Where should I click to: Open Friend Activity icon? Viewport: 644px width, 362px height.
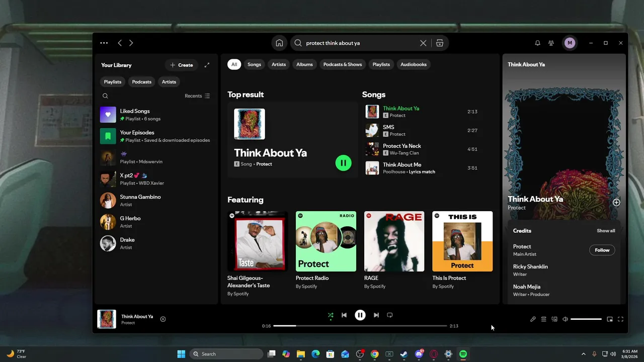click(551, 43)
